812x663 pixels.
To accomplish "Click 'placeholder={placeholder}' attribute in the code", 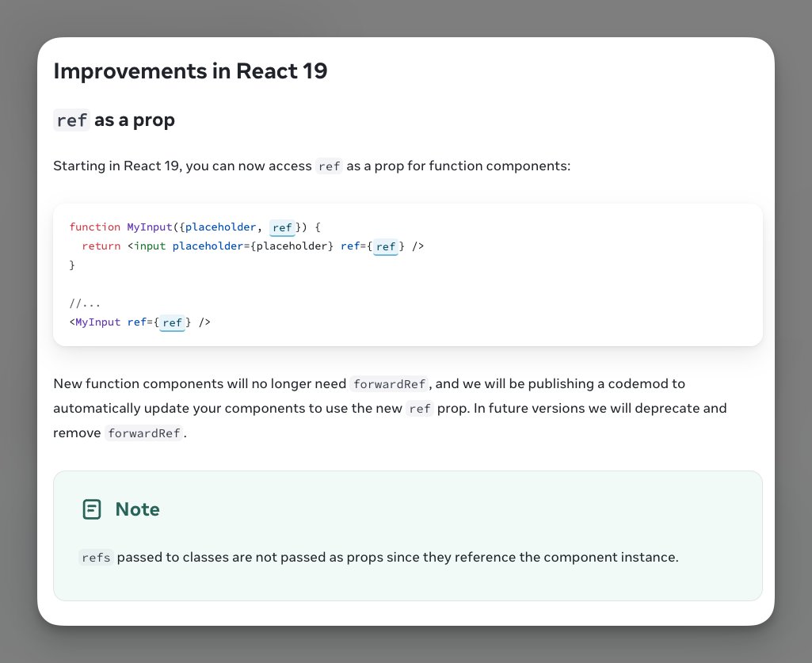I will point(253,246).
